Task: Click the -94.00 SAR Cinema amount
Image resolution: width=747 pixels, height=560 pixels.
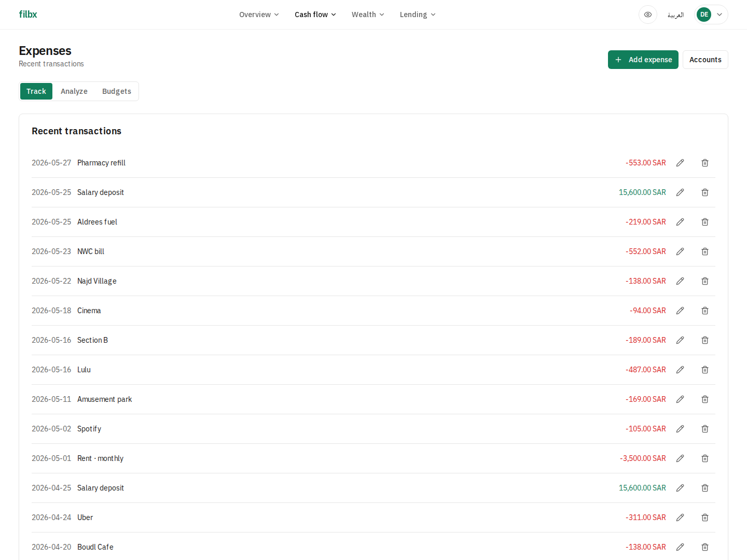Action: [648, 311]
